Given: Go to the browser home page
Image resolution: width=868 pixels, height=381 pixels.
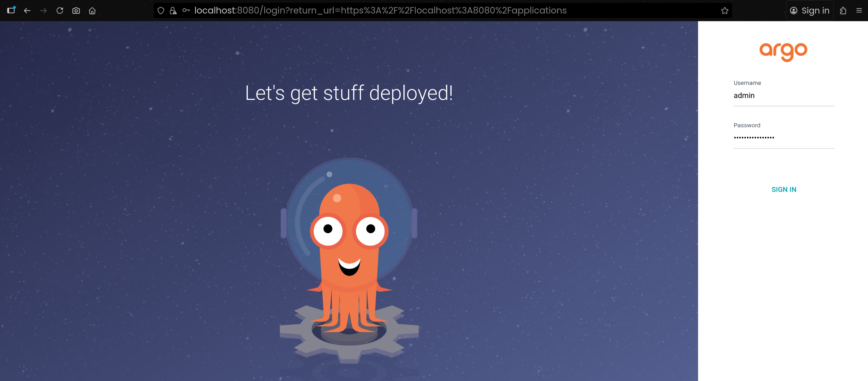Looking at the screenshot, I should click(x=92, y=11).
